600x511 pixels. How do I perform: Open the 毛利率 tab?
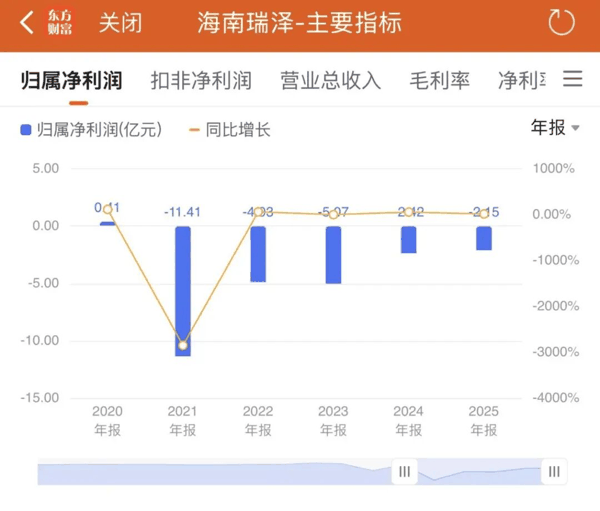(440, 80)
